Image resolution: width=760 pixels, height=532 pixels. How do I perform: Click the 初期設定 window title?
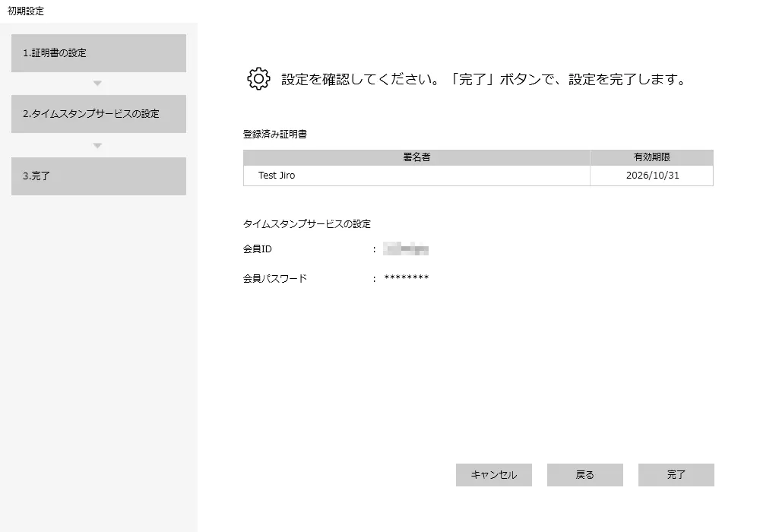[26, 11]
